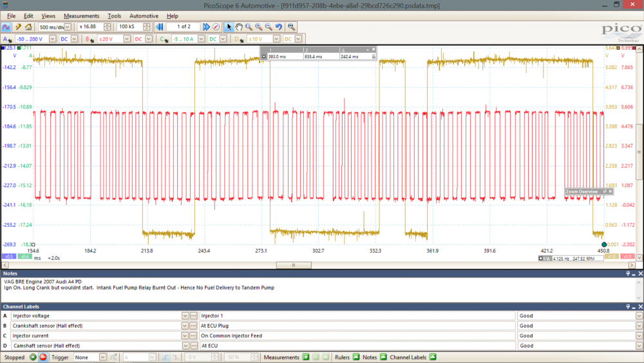
Task: Open Channel A voltage range dropdown
Action: tap(52, 39)
